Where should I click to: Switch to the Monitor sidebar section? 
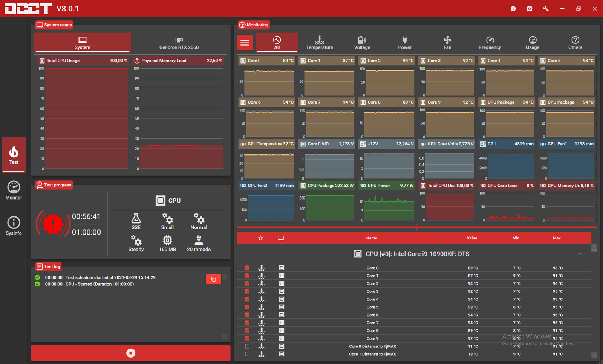(14, 190)
